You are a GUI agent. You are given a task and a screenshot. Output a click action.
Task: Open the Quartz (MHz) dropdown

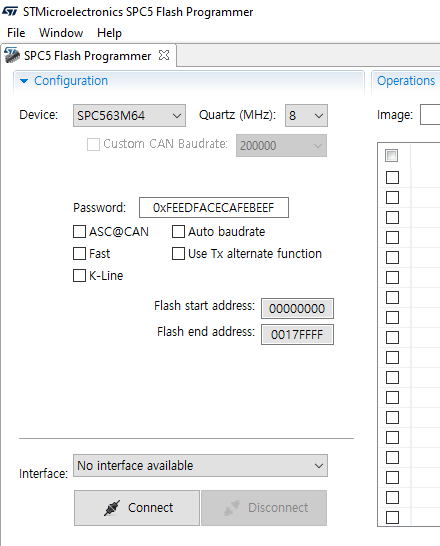pyautogui.click(x=306, y=116)
